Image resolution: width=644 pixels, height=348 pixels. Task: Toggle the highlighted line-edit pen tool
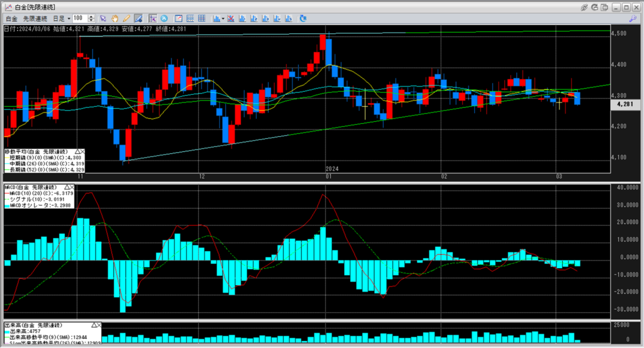pyautogui.click(x=138, y=18)
